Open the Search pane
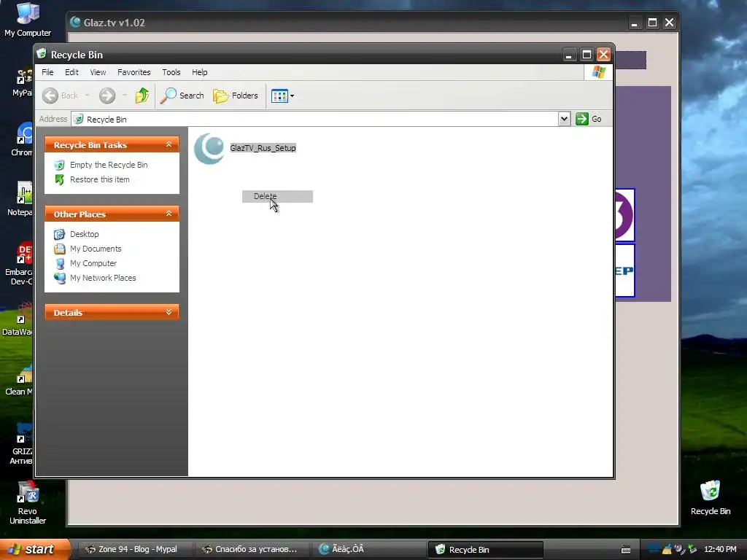The image size is (747, 560). point(182,96)
